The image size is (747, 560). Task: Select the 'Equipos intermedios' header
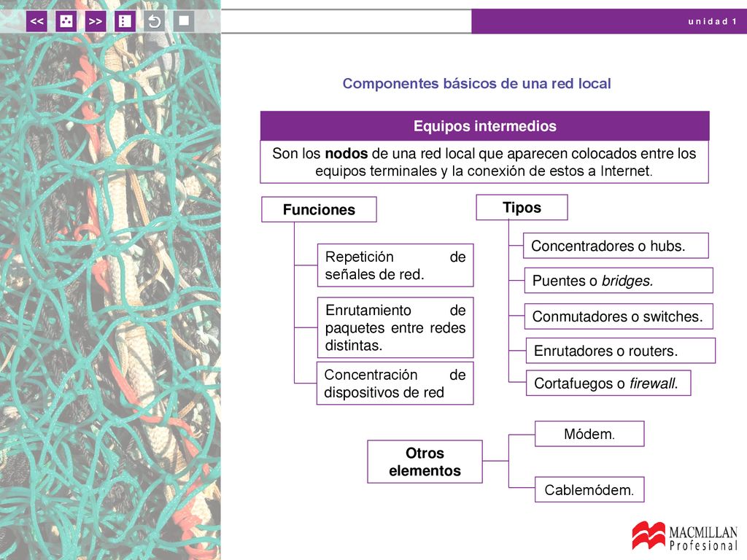(x=484, y=125)
